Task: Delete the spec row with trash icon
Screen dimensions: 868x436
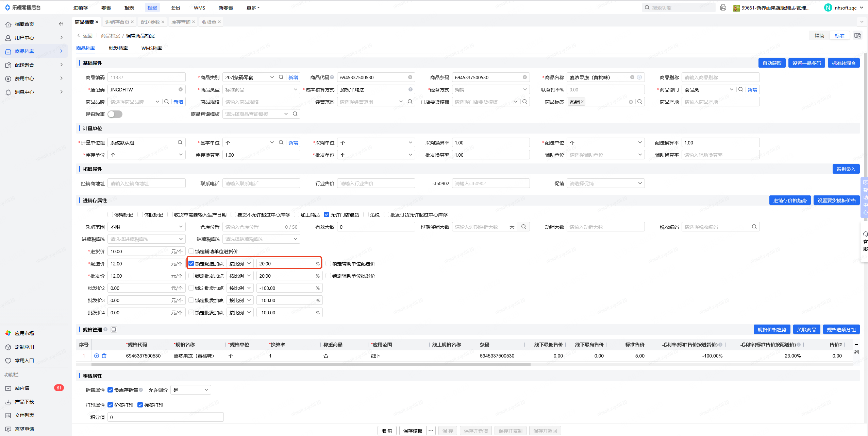Action: [x=104, y=356]
